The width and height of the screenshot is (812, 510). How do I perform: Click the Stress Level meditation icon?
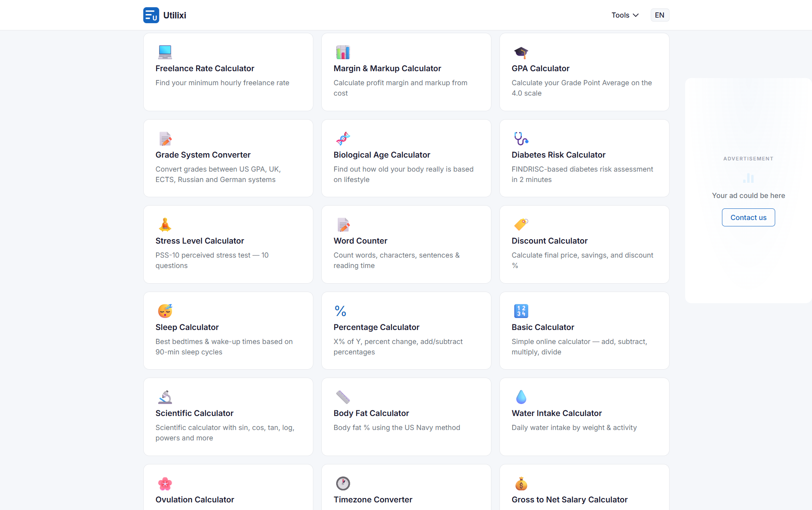[x=165, y=224]
